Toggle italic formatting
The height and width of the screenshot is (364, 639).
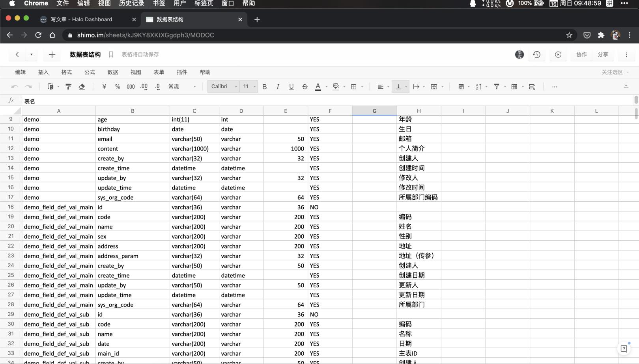click(278, 87)
